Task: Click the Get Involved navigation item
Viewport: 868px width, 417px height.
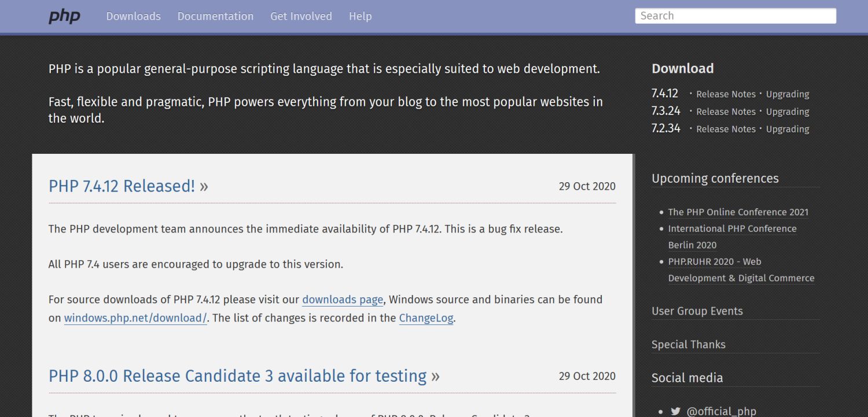Action: tap(301, 16)
